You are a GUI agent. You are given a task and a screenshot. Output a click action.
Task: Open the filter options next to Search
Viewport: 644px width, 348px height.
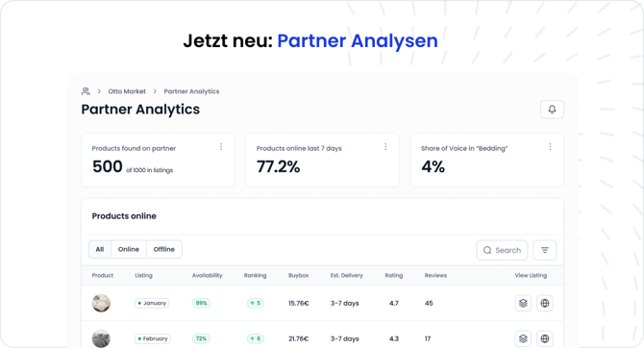click(x=545, y=250)
